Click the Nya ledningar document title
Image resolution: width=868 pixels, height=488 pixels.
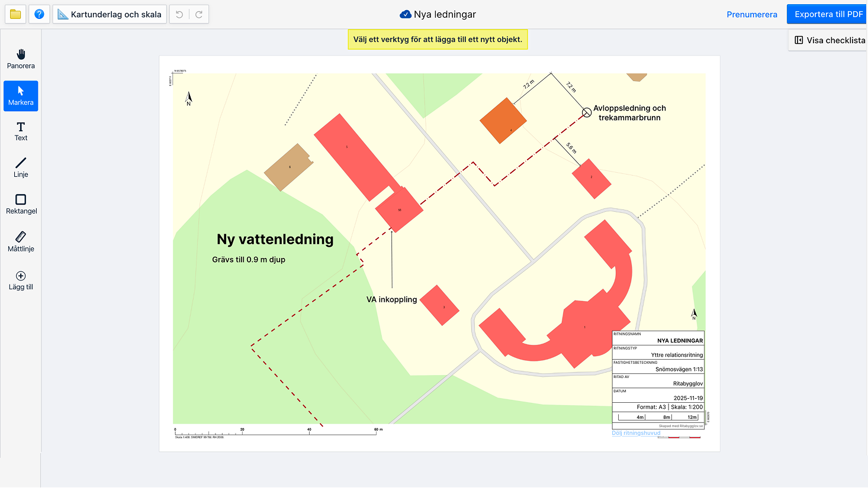click(444, 14)
